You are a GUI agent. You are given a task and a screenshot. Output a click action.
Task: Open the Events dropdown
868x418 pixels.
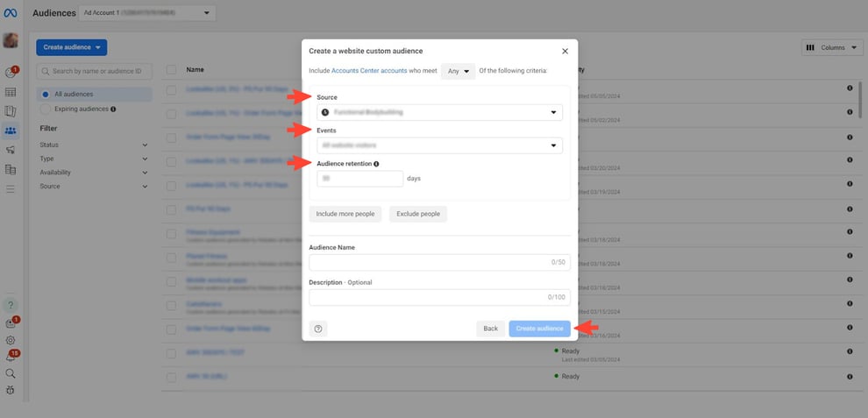click(x=439, y=145)
